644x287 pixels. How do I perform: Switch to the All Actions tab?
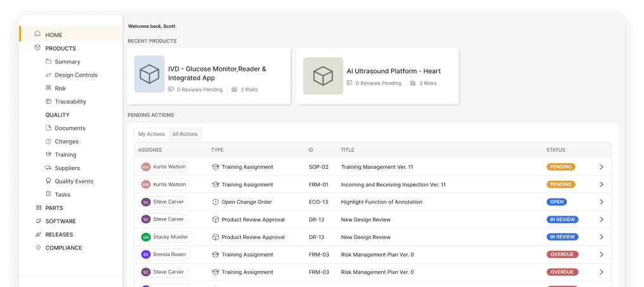pos(185,134)
